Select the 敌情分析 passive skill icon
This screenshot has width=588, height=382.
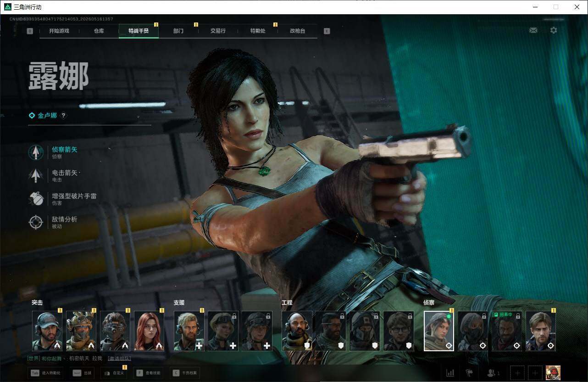[x=36, y=222]
